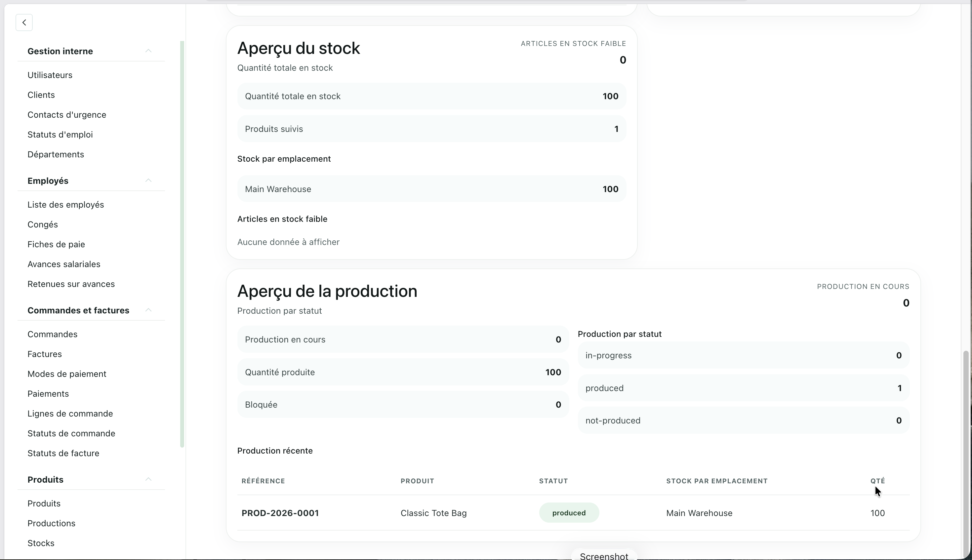Open the Stocks page
The height and width of the screenshot is (560, 972).
(x=41, y=543)
